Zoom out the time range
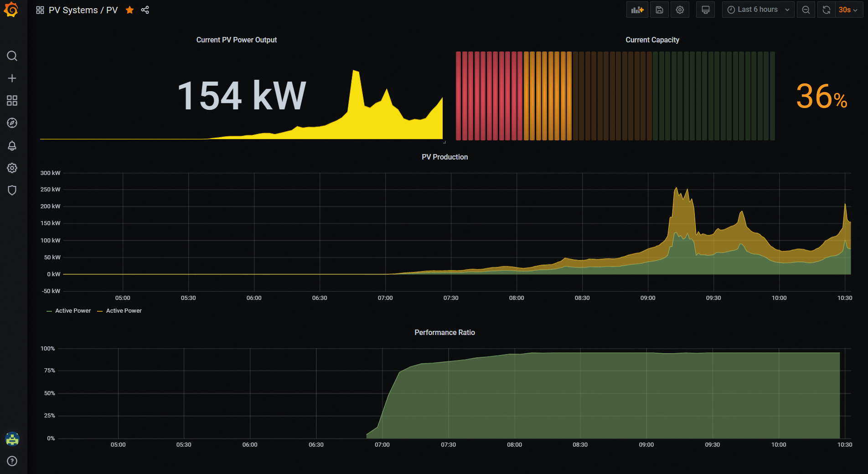The width and height of the screenshot is (868, 474). (806, 10)
